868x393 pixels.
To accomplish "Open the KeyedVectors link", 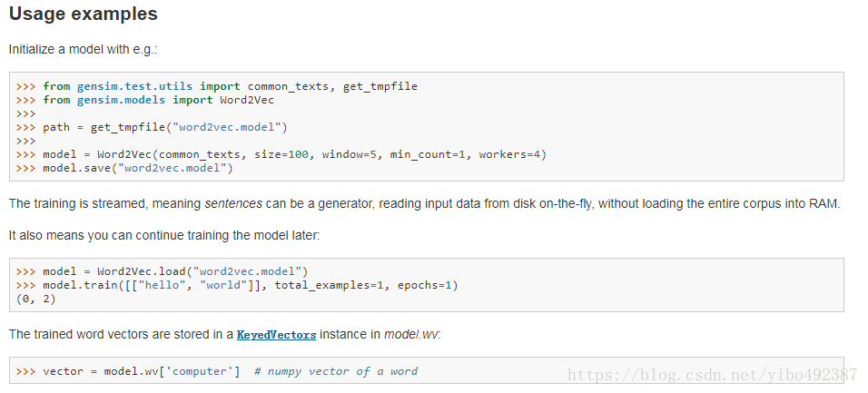I will pos(276,335).
